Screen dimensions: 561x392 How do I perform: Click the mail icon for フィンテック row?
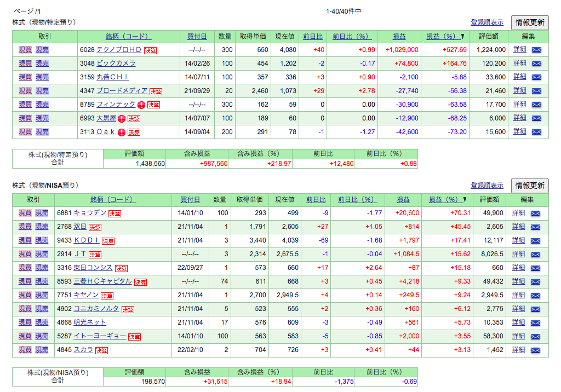(536, 105)
